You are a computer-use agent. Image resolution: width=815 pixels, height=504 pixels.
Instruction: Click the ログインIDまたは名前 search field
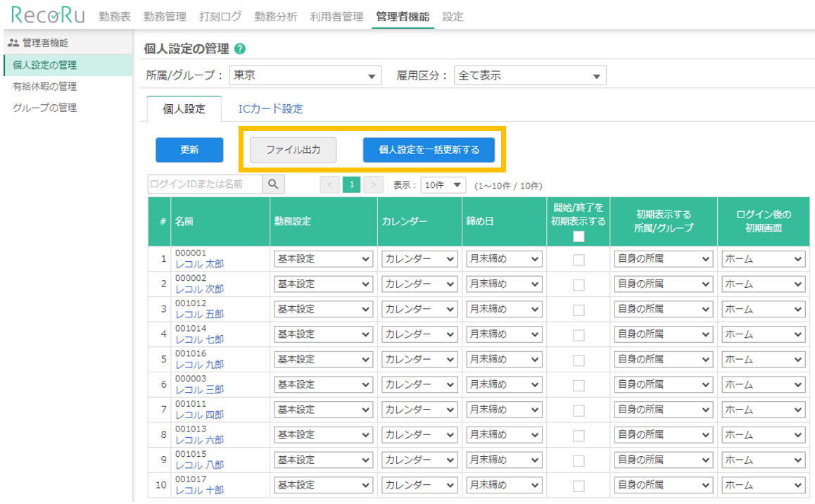tap(205, 184)
